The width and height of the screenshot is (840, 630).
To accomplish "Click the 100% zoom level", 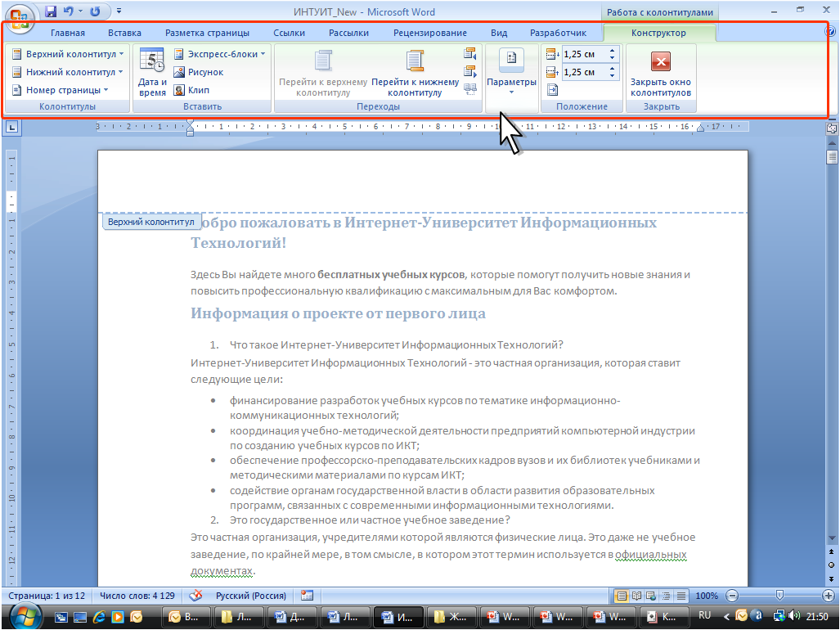I will tap(707, 596).
